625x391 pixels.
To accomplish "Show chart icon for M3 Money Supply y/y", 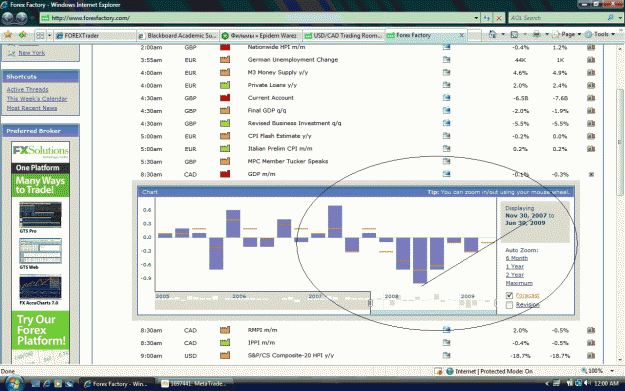I will 591,73.
